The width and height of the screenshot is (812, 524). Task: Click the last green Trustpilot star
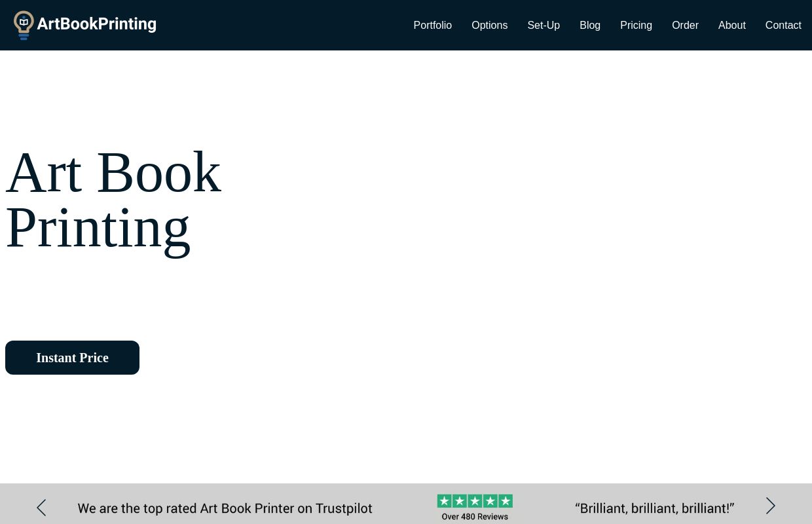[x=506, y=501]
